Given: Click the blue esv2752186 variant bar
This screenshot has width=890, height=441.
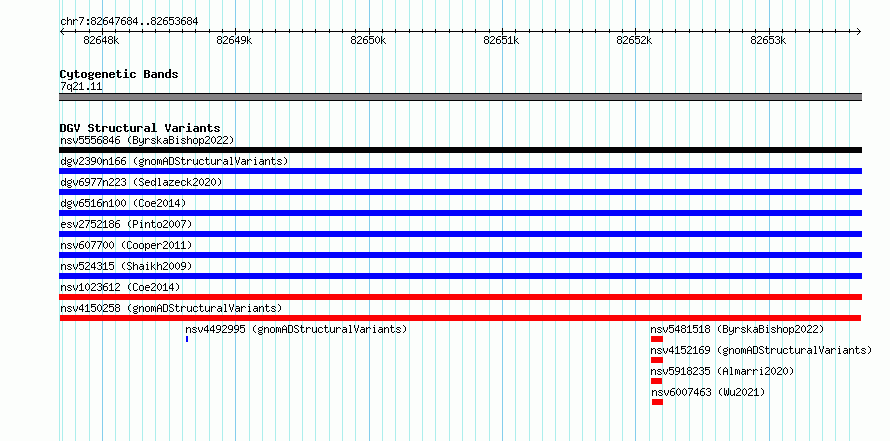Looking at the screenshot, I should pyautogui.click(x=460, y=234).
